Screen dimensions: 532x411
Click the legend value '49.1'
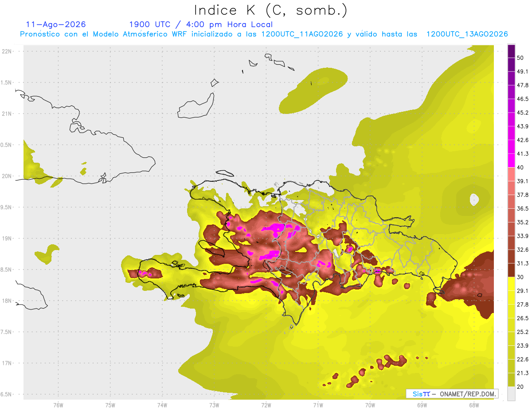click(x=523, y=72)
